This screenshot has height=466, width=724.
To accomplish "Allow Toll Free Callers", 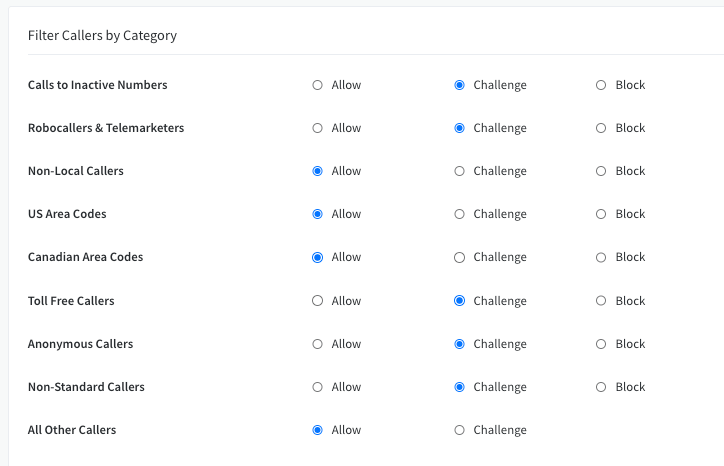I will [x=318, y=300].
